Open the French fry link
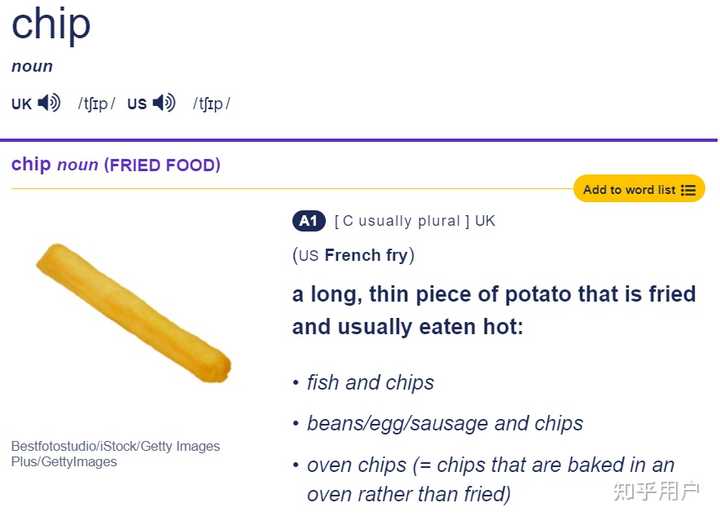Image resolution: width=720 pixels, height=516 pixels. (x=366, y=255)
